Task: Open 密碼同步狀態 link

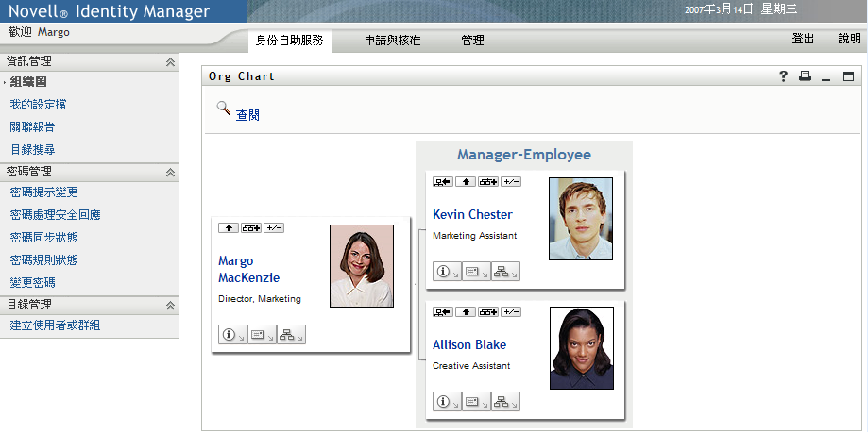Action: point(43,238)
